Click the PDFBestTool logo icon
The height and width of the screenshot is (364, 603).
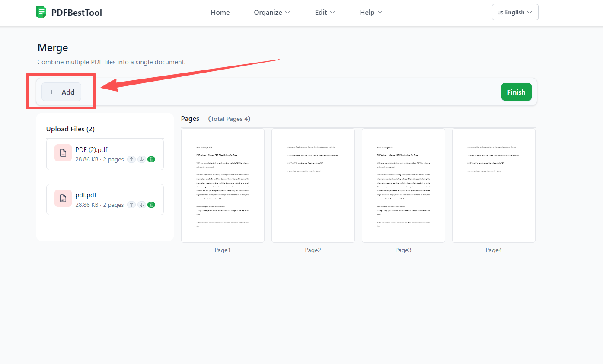[x=41, y=12]
